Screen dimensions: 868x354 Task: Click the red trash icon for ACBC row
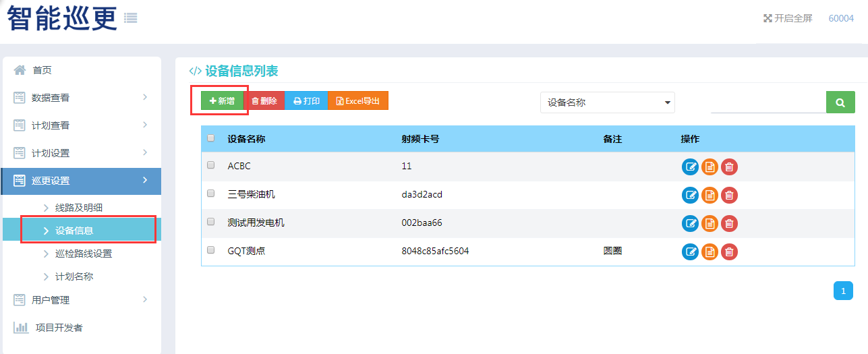coord(729,167)
